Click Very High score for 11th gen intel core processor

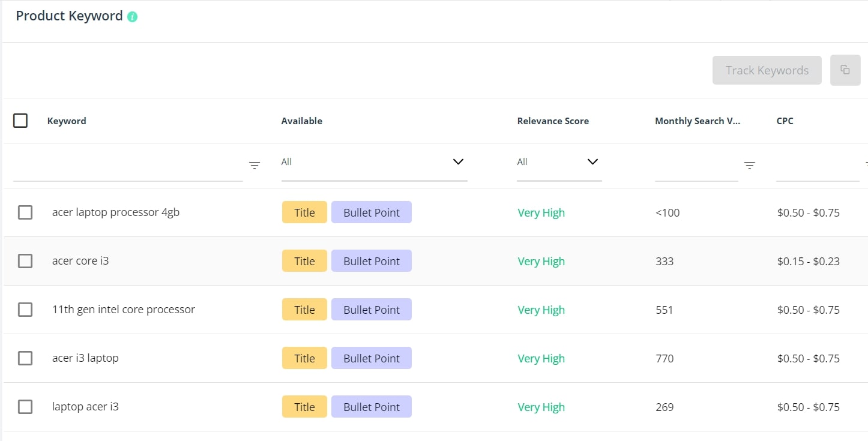(x=541, y=310)
